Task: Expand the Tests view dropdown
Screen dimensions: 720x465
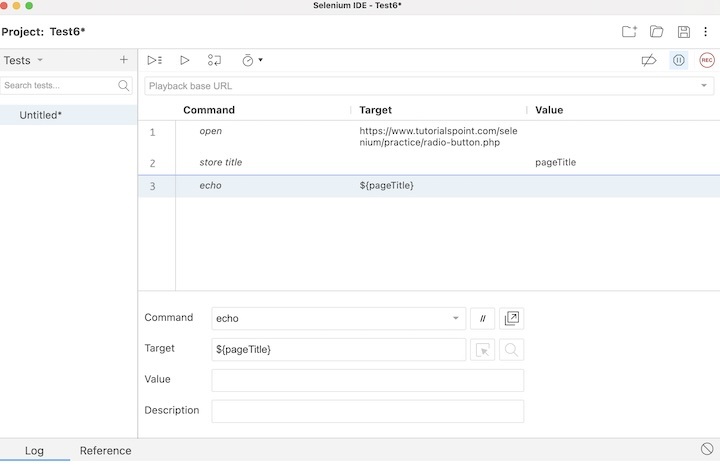Action: click(40, 60)
